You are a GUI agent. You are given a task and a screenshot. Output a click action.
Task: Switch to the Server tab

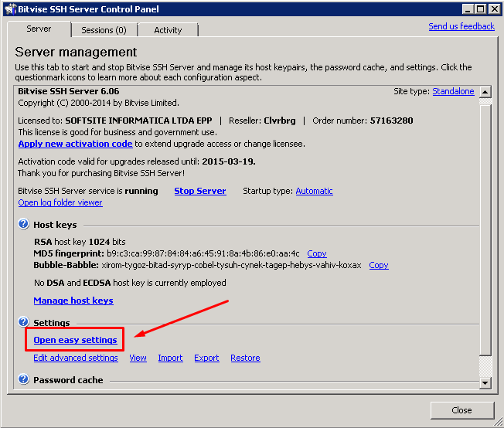coord(39,29)
